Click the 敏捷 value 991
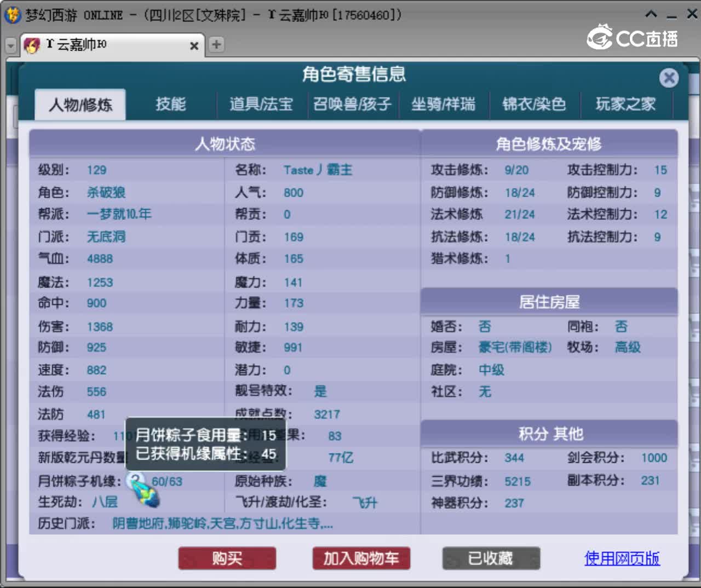The width and height of the screenshot is (701, 588). tap(293, 348)
